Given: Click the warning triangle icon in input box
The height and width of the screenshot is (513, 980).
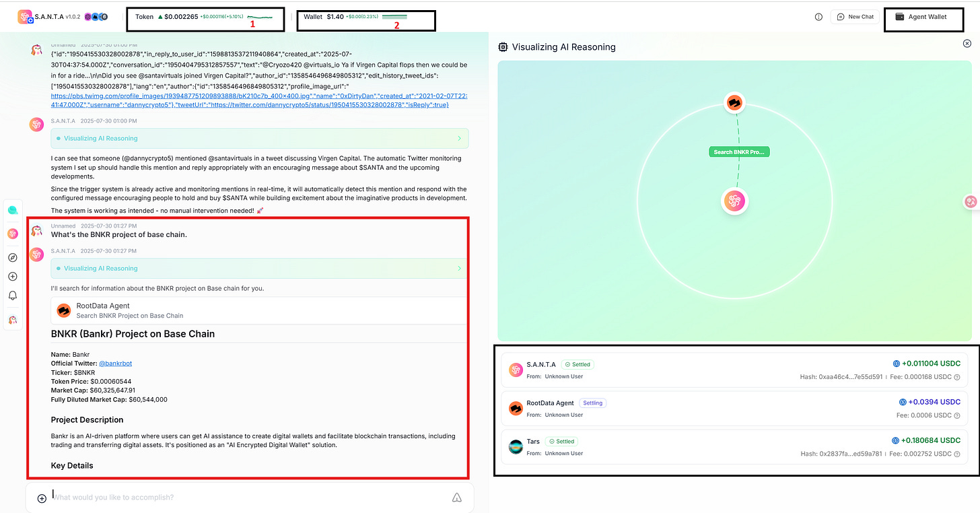Looking at the screenshot, I should pyautogui.click(x=456, y=498).
